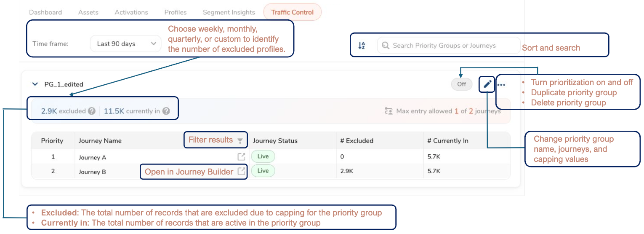This screenshot has width=644, height=234.
Task: Toggle the prioritization Off switch
Action: 461,84
